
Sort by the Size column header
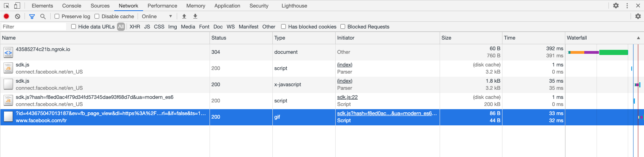coord(471,38)
